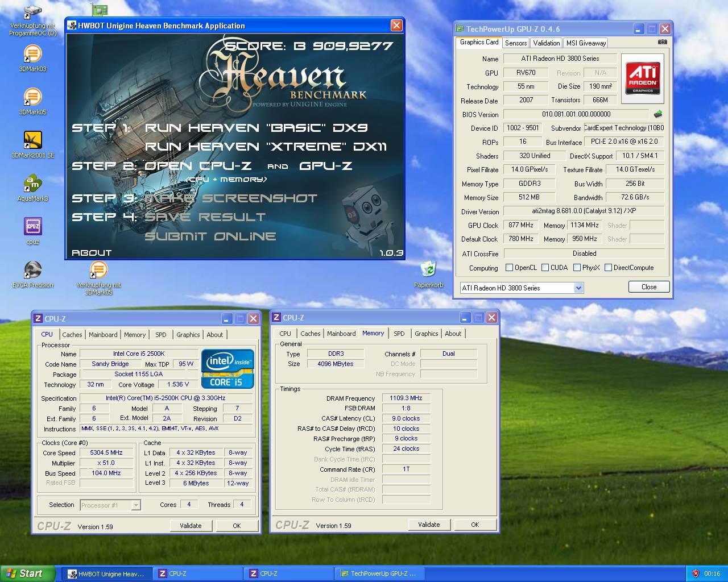
Task: Click the DRAM Frequency 1109.3 MHz field
Action: [x=406, y=398]
